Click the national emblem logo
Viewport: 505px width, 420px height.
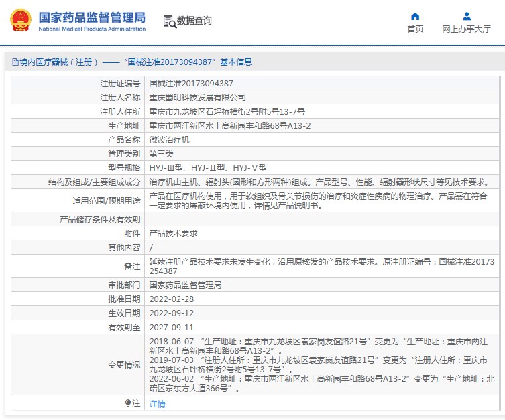pos(19,20)
